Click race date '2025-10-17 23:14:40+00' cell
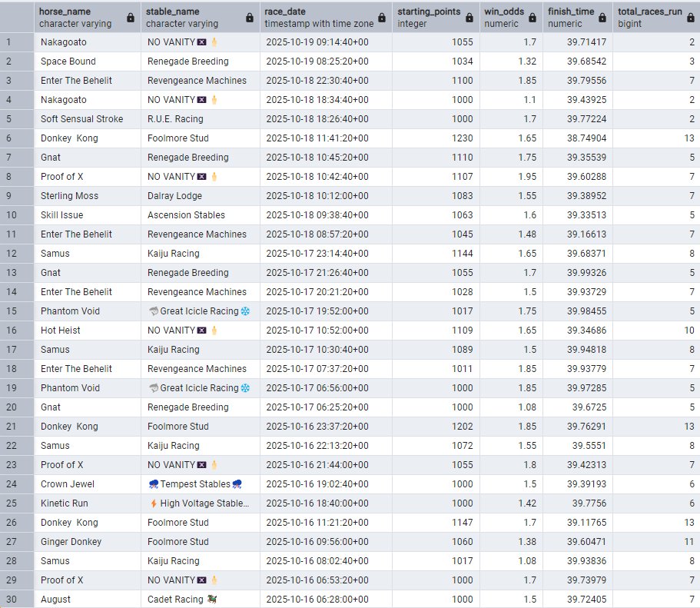 326,254
